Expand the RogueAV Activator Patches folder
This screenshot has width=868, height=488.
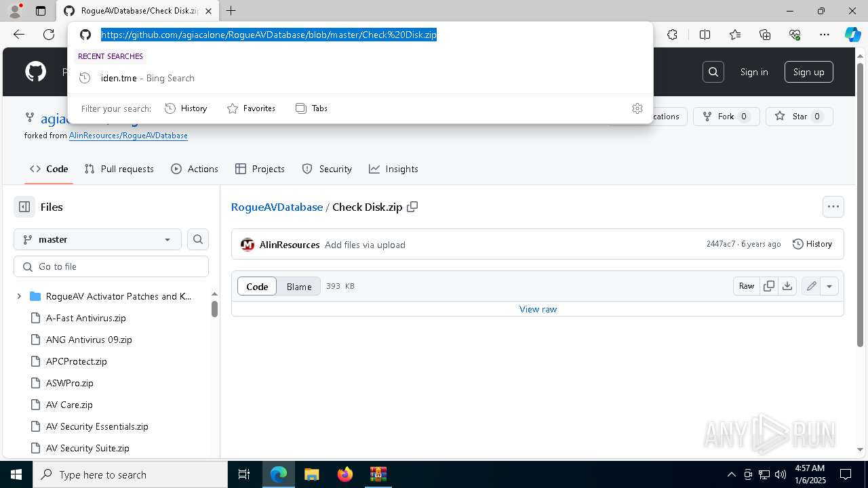pyautogui.click(x=19, y=296)
